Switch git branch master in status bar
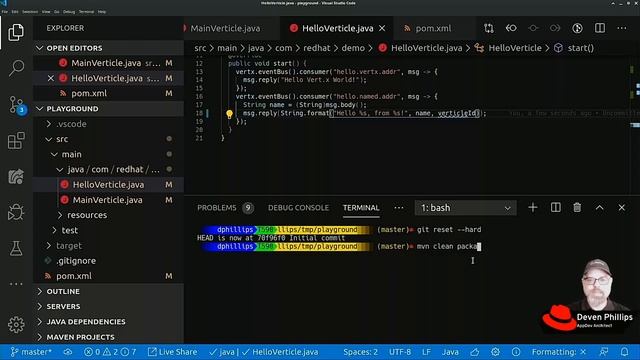Viewport: 640px width, 360px height. [31, 352]
